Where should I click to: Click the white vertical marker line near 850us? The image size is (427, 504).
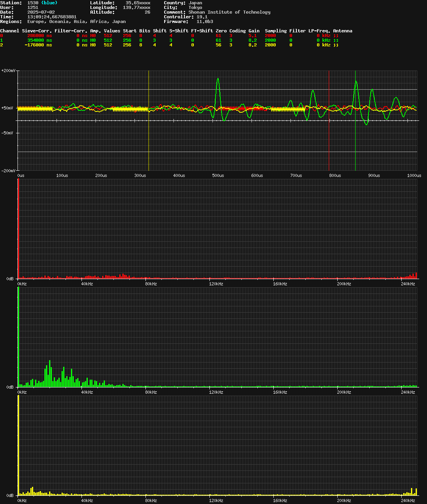click(355, 120)
